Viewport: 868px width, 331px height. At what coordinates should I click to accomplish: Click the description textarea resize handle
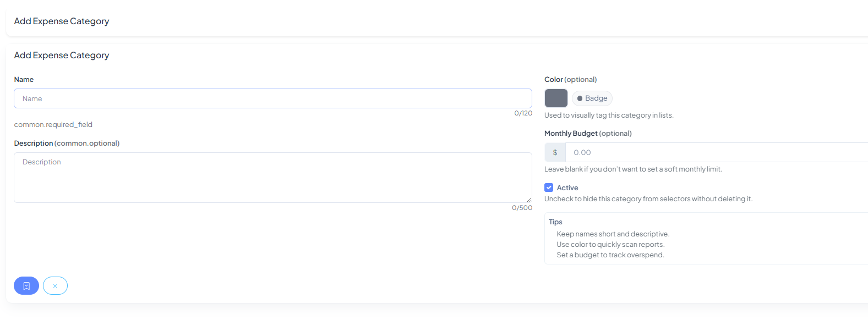pyautogui.click(x=529, y=200)
